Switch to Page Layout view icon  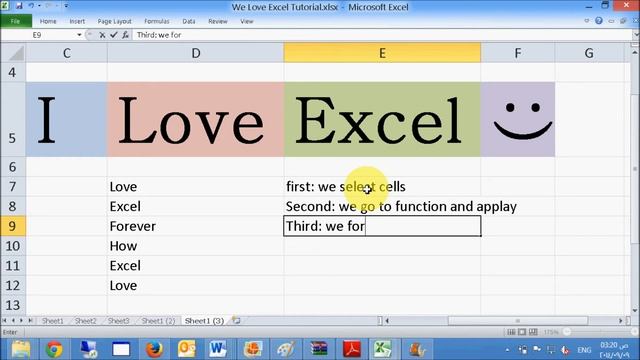click(x=522, y=332)
